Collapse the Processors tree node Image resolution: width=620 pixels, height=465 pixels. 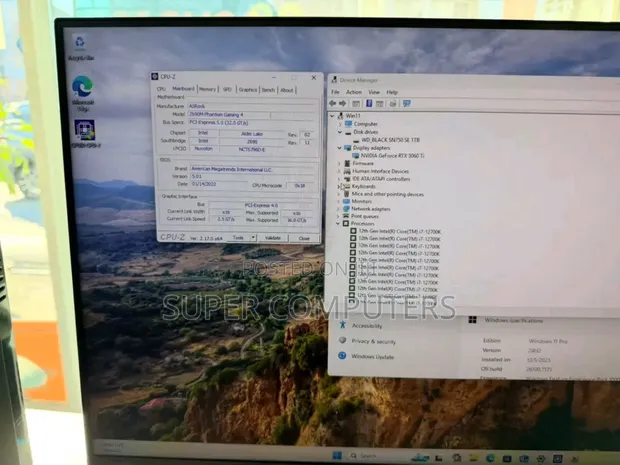coord(338,223)
